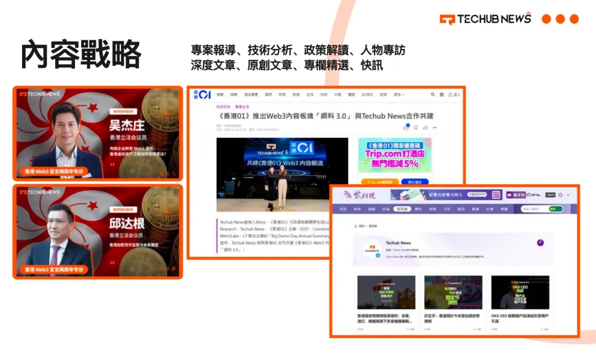The width and height of the screenshot is (596, 364).
Task: Open search magnifier icon on 香港01 header
Action: [433, 94]
